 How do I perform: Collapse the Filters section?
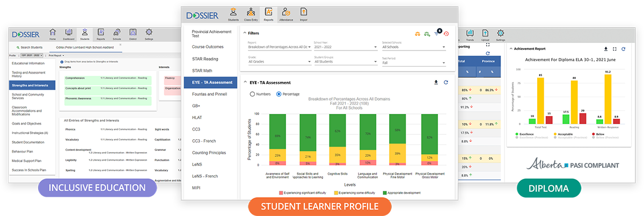pyautogui.click(x=245, y=33)
